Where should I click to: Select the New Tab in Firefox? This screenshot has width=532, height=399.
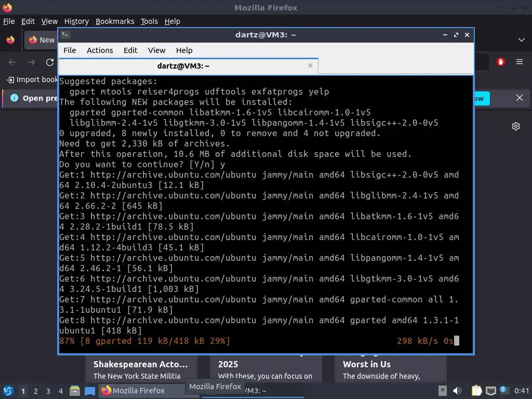pos(41,40)
